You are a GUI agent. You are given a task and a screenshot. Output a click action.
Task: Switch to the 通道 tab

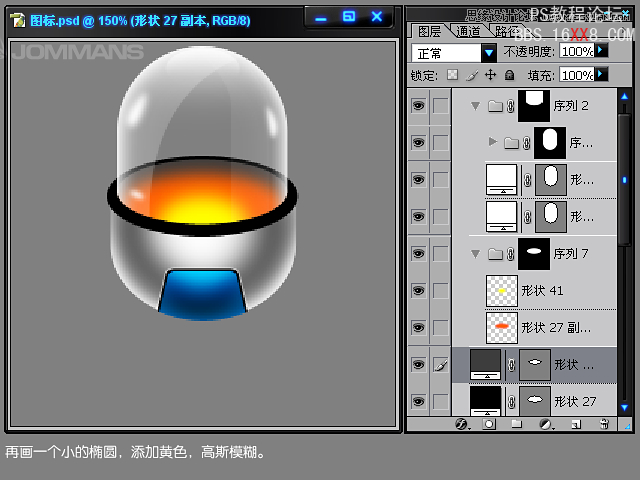467,31
